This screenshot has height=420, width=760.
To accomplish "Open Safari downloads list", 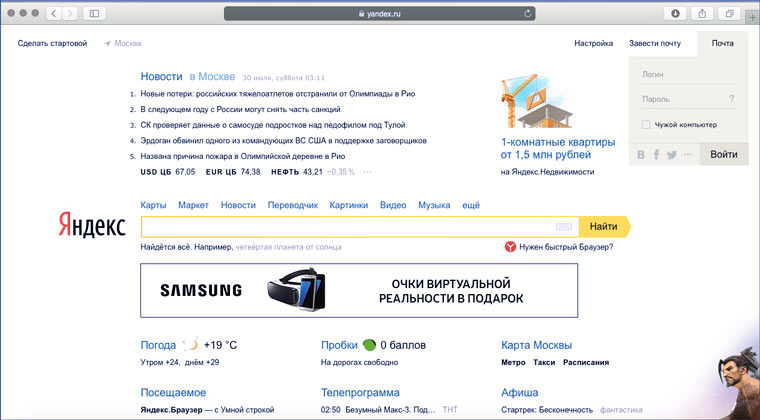I will (675, 14).
